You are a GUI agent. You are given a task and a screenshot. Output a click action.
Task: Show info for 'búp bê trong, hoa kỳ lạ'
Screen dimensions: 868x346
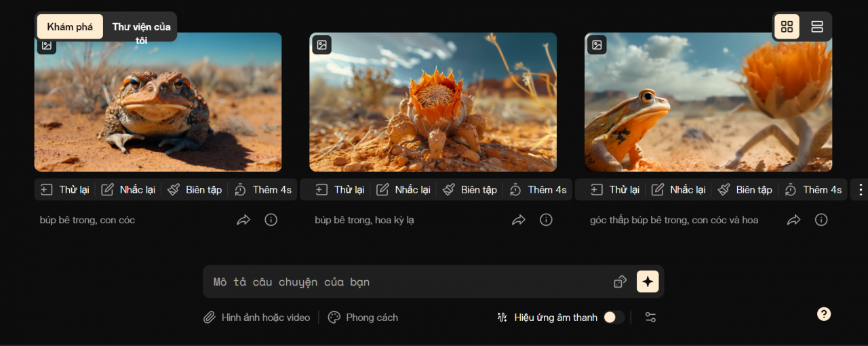tap(546, 220)
